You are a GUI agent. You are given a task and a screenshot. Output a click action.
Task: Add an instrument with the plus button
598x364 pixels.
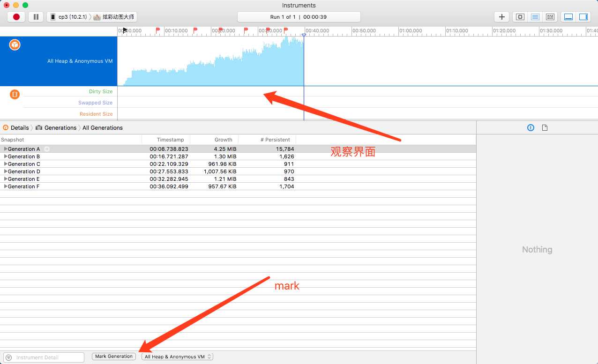point(501,17)
